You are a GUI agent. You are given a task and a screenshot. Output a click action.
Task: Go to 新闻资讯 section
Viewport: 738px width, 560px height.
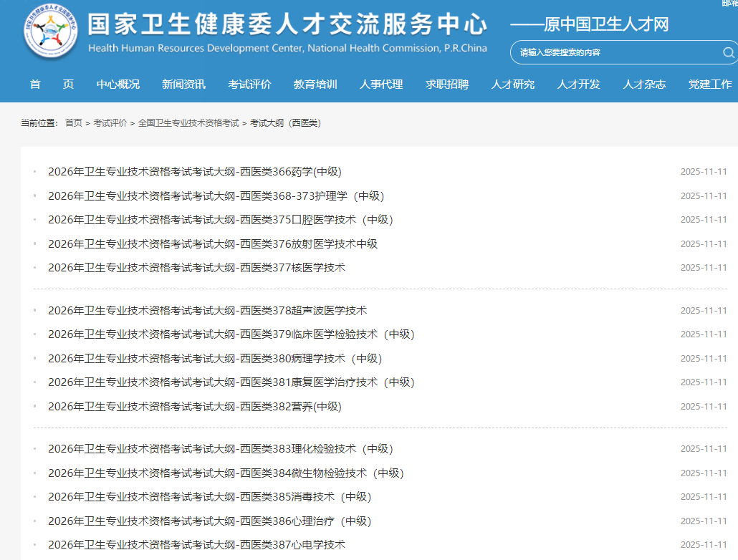coord(183,85)
